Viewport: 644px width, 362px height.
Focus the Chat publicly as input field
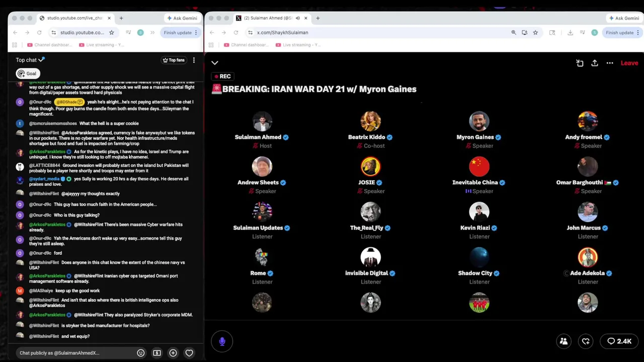point(75,353)
